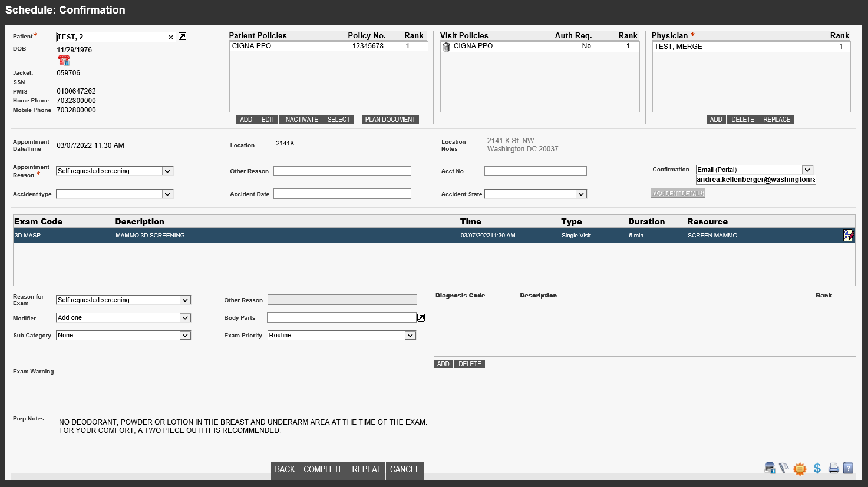Click the BACK button

(285, 469)
